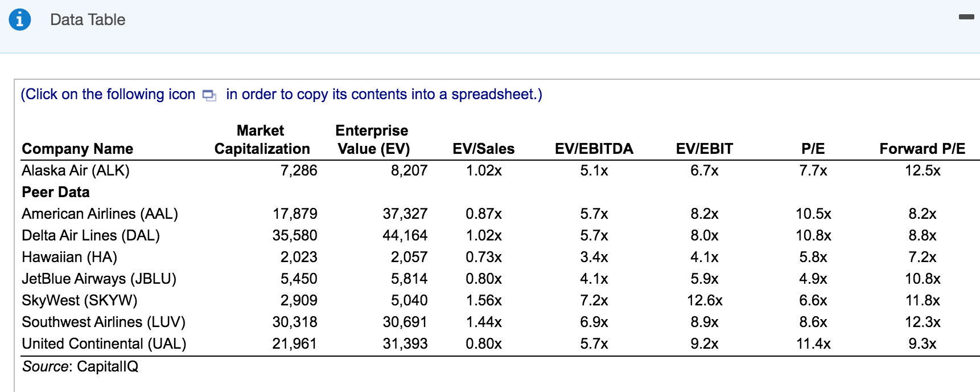This screenshot has width=980, height=392.
Task: Click Southwest Forward P/E 12.3x
Action: (923, 322)
